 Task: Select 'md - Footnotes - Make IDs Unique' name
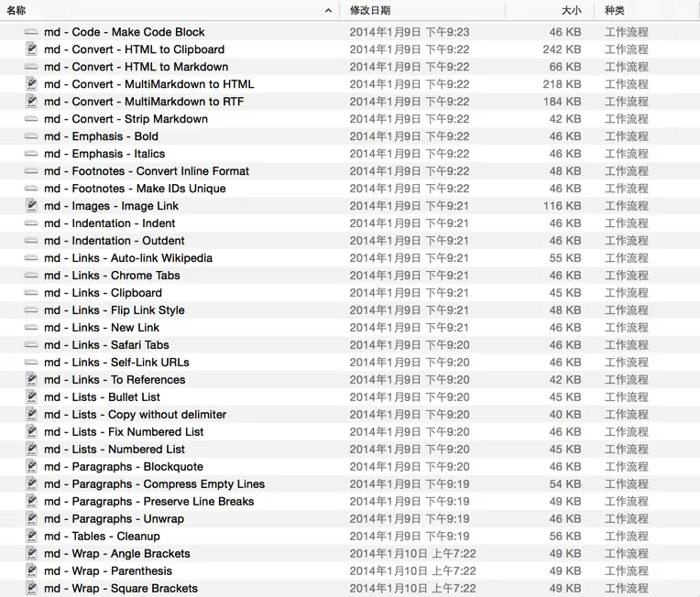[x=135, y=189]
